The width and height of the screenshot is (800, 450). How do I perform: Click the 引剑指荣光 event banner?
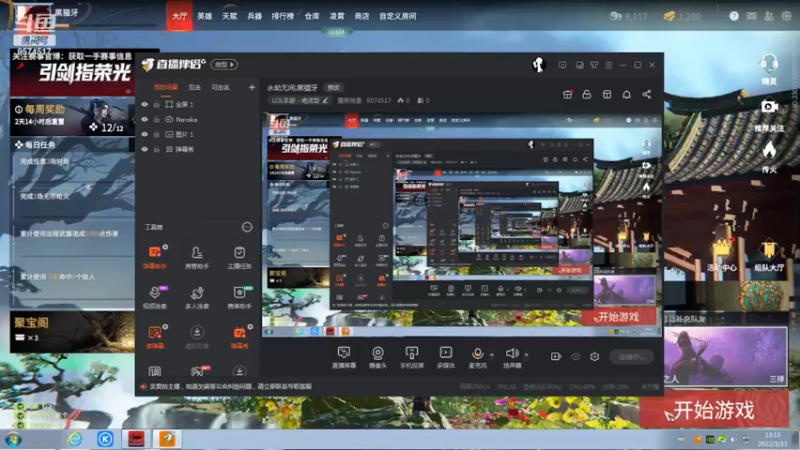pos(72,73)
